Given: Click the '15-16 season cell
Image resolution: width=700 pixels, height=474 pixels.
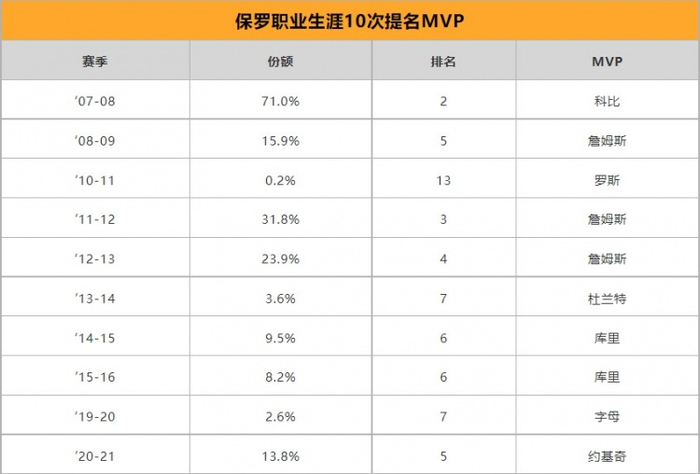Looking at the screenshot, I should [96, 377].
